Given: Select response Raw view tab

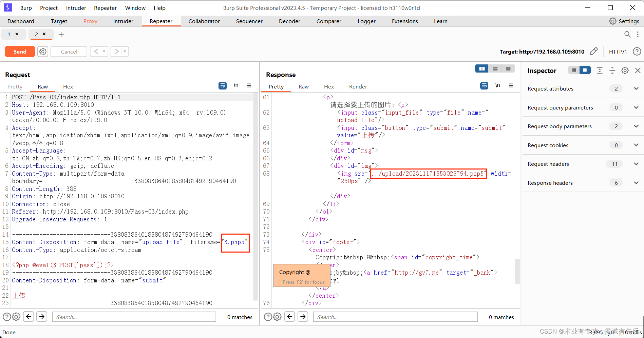Looking at the screenshot, I should pos(304,86).
